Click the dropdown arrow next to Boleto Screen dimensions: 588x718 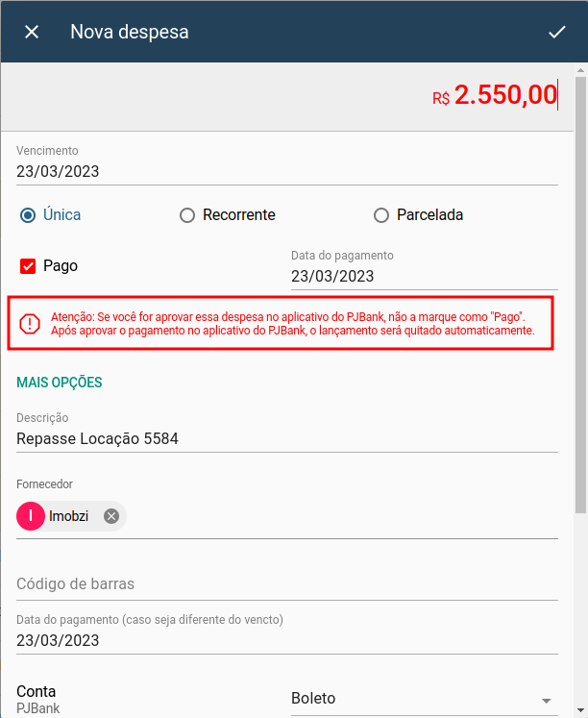[546, 701]
